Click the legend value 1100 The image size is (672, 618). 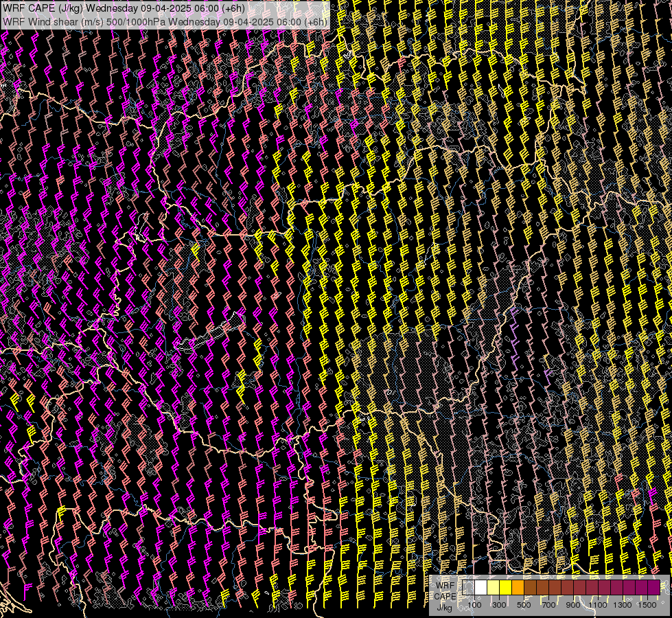click(597, 605)
